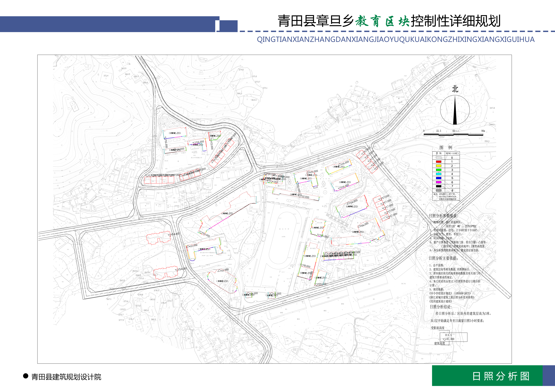
Task: Click the green 日照分析图 title block
Action: click(487, 376)
